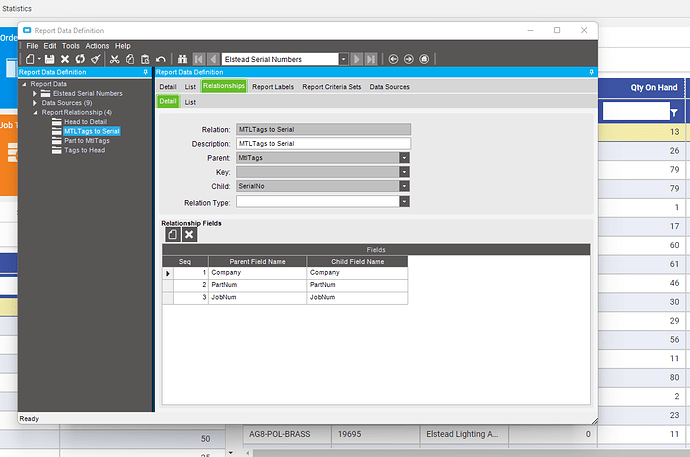Refresh the record using the circular arrows icon
Image resolution: width=690 pixels, height=457 pixels.
point(80,59)
